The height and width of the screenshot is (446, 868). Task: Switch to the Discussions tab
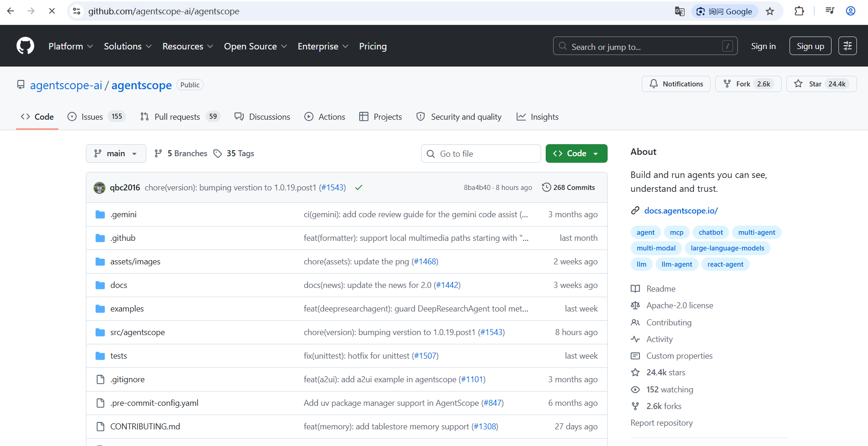262,117
